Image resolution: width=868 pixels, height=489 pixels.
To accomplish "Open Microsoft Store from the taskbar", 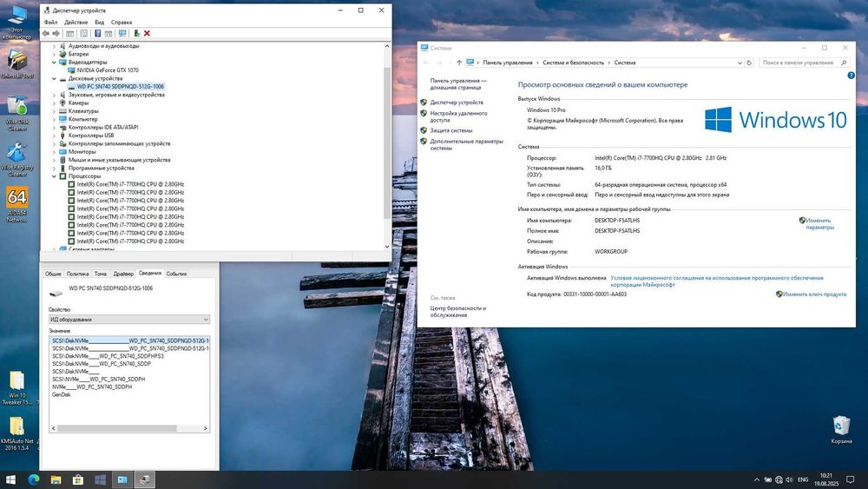I will [x=78, y=479].
